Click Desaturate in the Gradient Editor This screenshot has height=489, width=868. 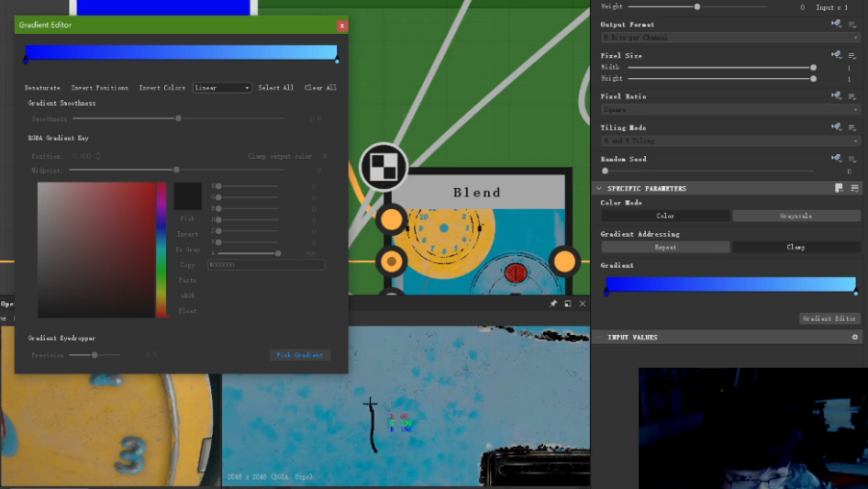coord(42,88)
